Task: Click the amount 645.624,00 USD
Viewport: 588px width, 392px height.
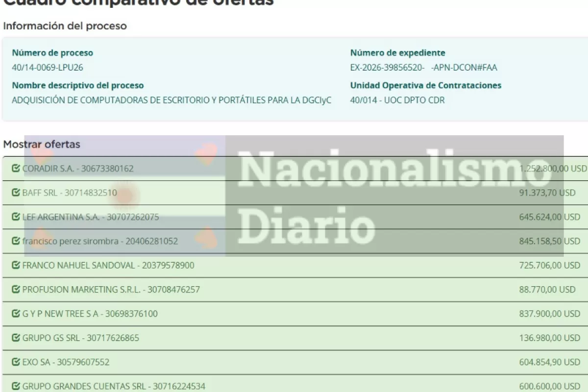Action: click(550, 217)
